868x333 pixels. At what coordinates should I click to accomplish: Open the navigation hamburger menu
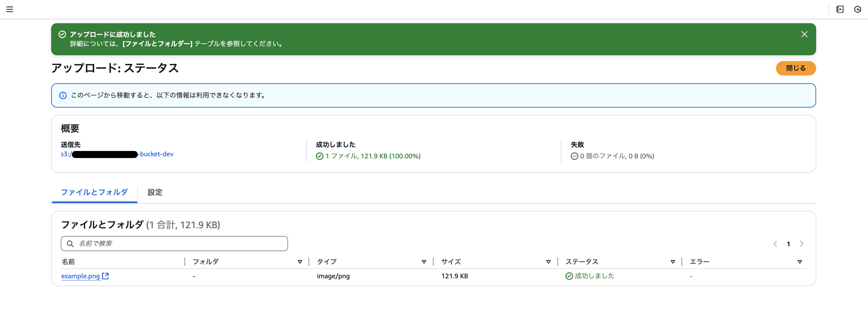tap(10, 9)
